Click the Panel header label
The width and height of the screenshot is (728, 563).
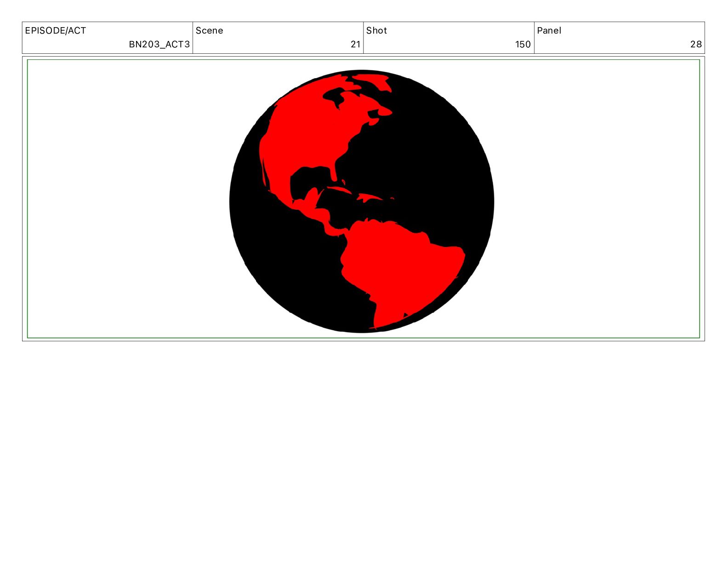(x=549, y=31)
